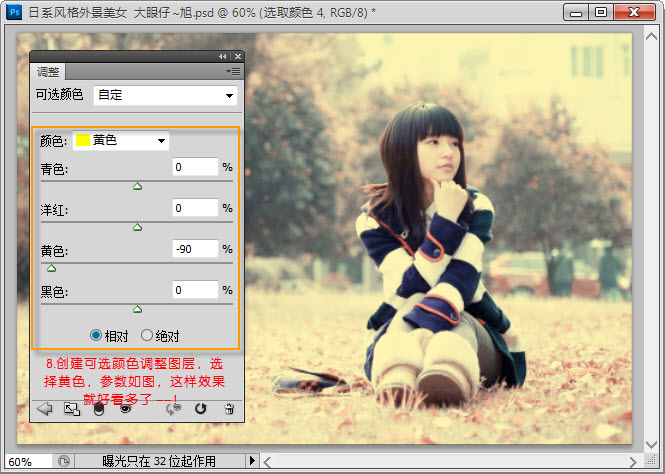Open the adjustments panel flyout menu
The image size is (665, 474).
(233, 72)
